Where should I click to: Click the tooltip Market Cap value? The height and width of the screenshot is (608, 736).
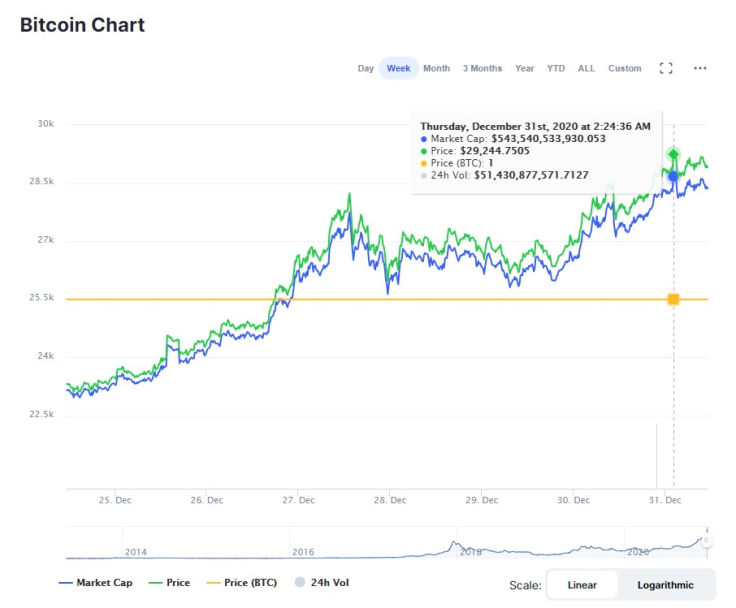click(548, 139)
